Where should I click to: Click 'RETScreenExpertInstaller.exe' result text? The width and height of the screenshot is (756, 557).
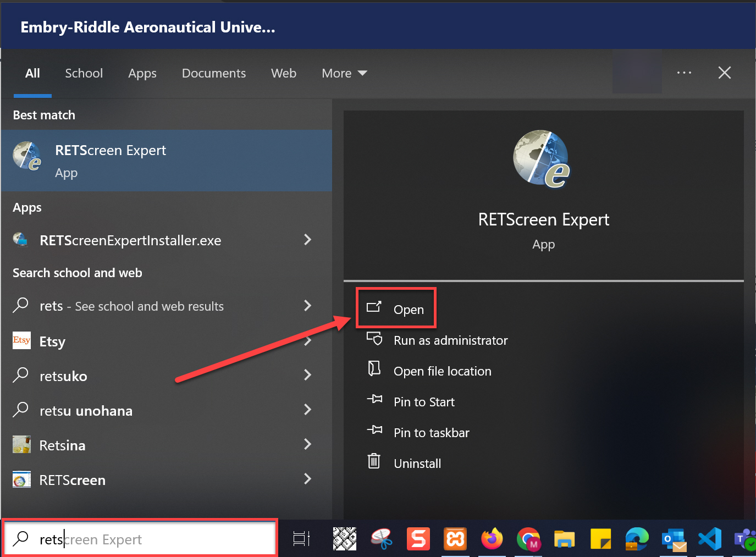coord(130,240)
